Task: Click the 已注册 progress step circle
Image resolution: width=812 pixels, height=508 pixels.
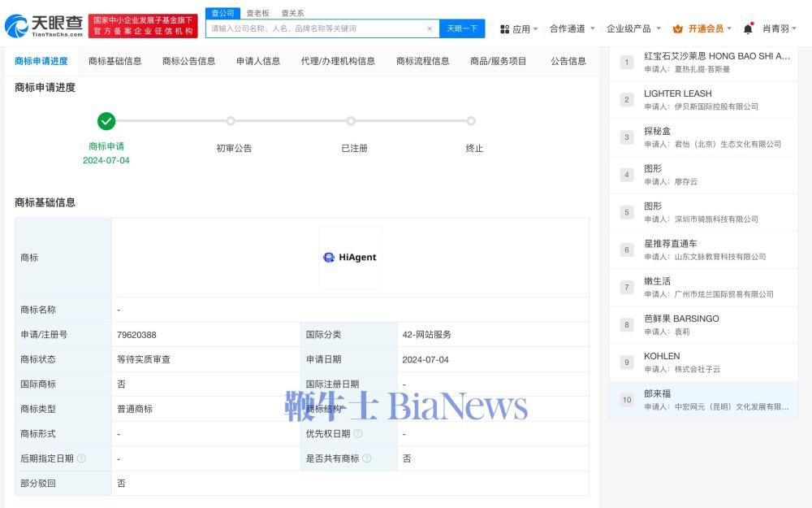Action: coord(351,121)
